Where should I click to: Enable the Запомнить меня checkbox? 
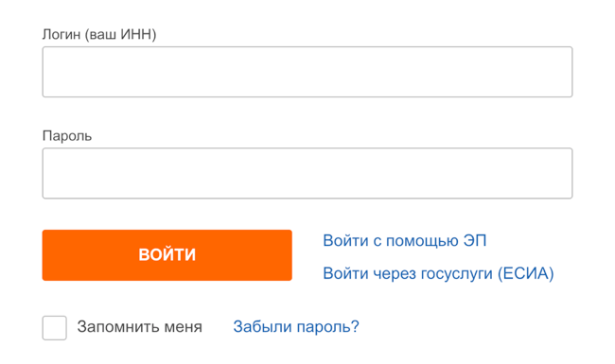(55, 328)
